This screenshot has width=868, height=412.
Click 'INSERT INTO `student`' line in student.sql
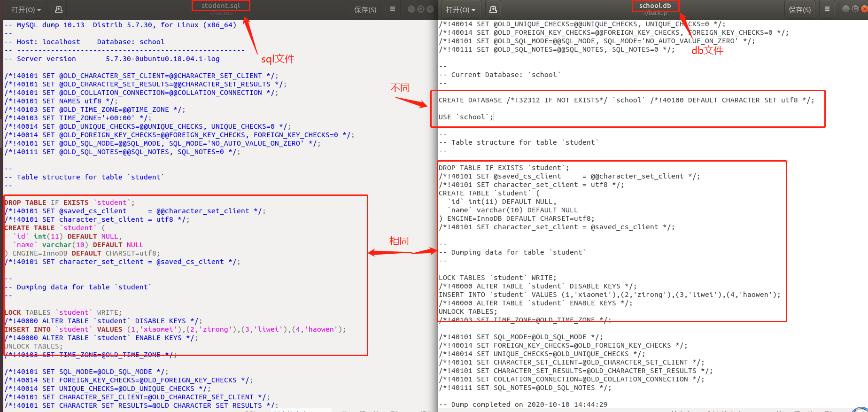[175, 329]
